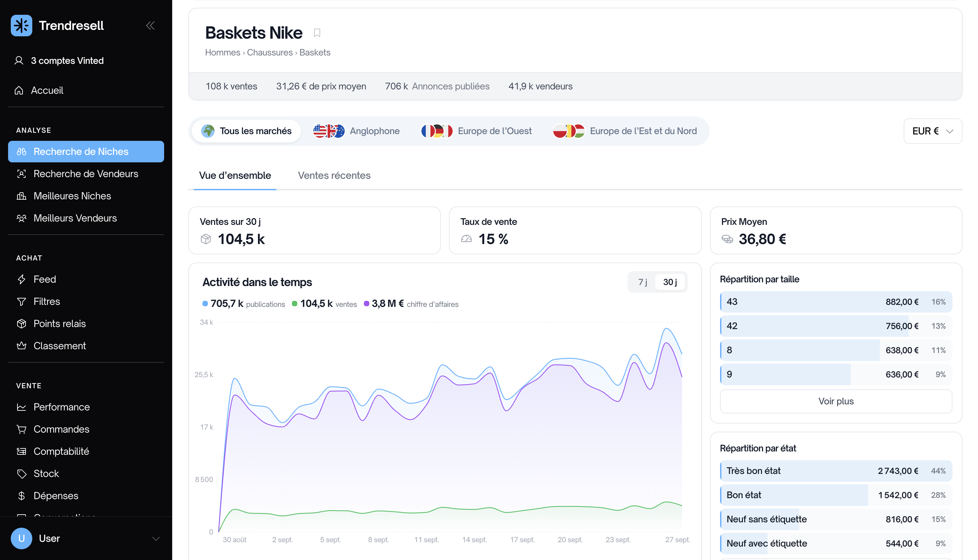Click the lightning Feed icon
Image resolution: width=978 pixels, height=560 pixels.
tap(22, 279)
